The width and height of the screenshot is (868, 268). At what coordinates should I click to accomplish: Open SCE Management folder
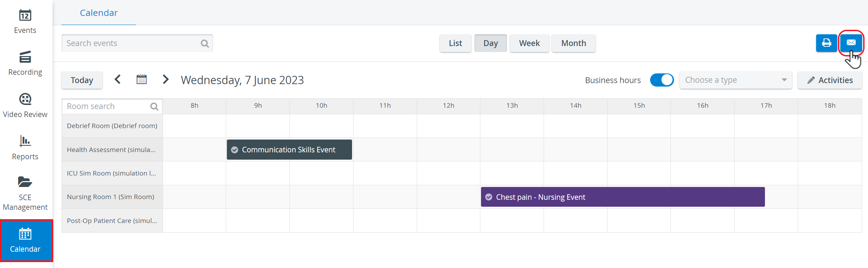click(25, 193)
